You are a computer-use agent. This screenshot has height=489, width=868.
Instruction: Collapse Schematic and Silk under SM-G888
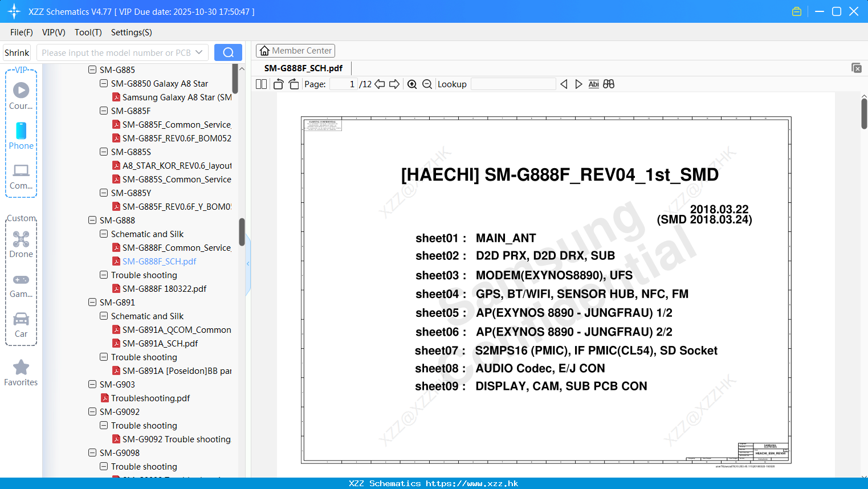pos(104,234)
